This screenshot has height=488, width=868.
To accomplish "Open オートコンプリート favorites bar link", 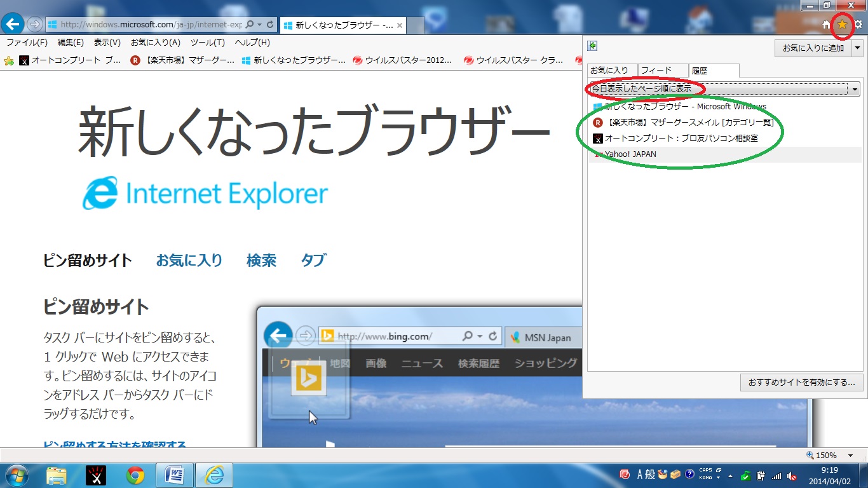I will click(x=71, y=60).
